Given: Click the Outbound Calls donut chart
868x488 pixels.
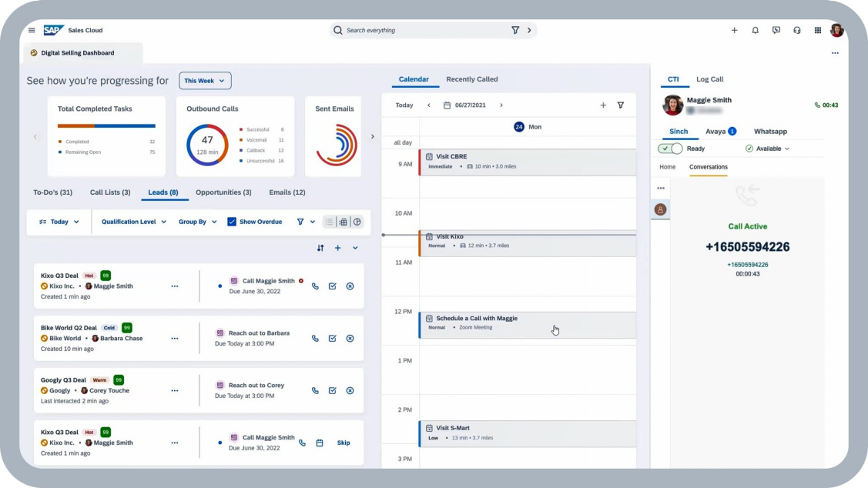Looking at the screenshot, I should coord(207,145).
